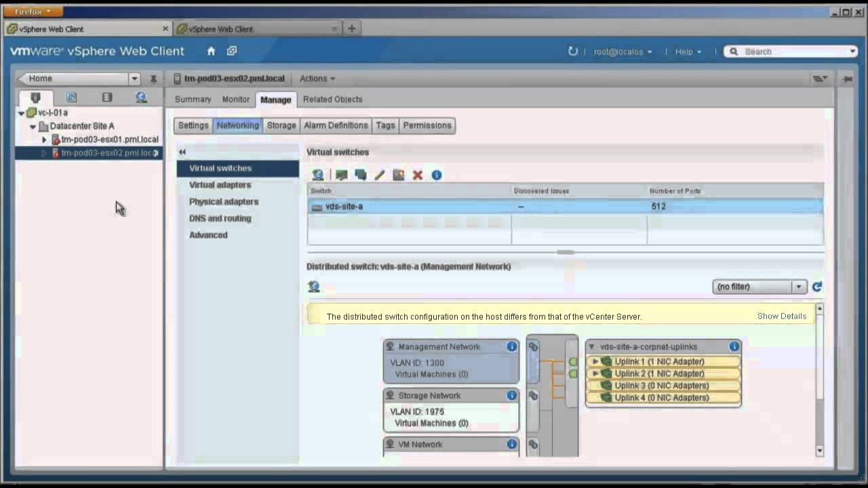Click globe icon under Distributed switch heading
Screen dimensions: 868x488
point(313,287)
